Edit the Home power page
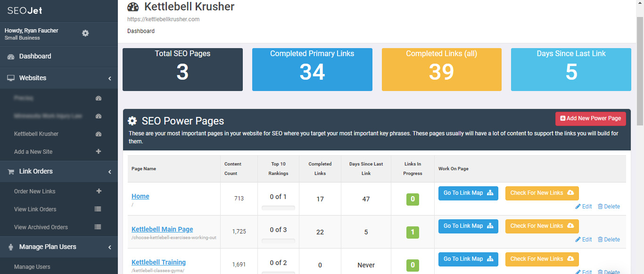Viewport: 644px width, 274px height. coord(584,207)
